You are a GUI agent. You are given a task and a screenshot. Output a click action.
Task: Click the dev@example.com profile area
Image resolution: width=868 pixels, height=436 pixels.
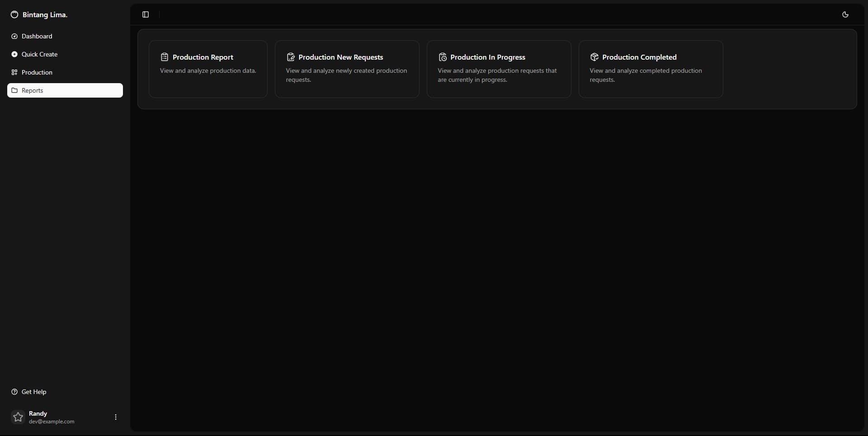click(x=52, y=422)
